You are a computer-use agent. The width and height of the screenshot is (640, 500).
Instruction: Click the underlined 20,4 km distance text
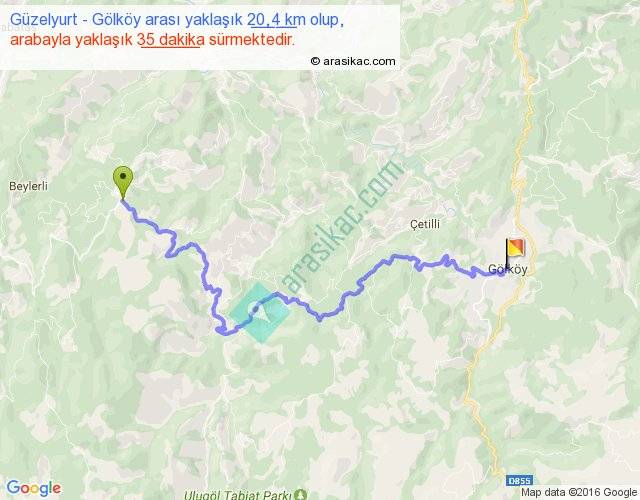pyautogui.click(x=272, y=20)
